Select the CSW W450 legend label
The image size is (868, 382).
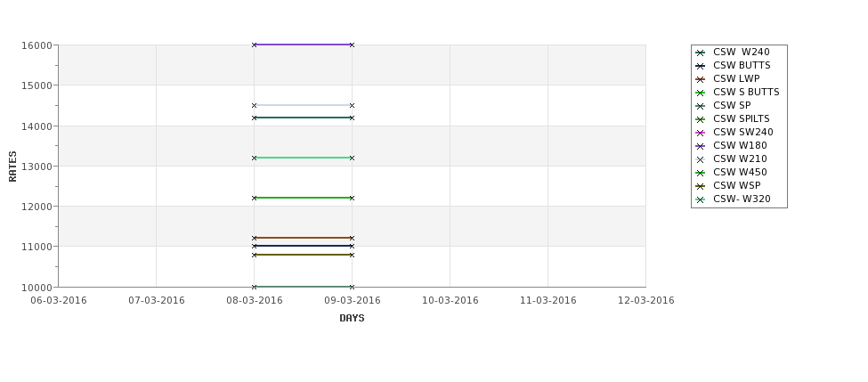coord(740,172)
